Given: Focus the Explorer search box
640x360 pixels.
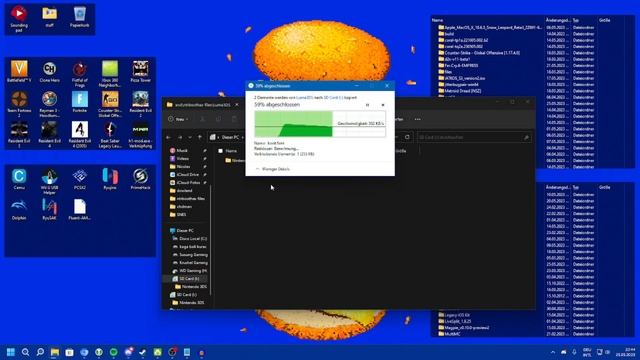Looking at the screenshot, I should click(474, 138).
